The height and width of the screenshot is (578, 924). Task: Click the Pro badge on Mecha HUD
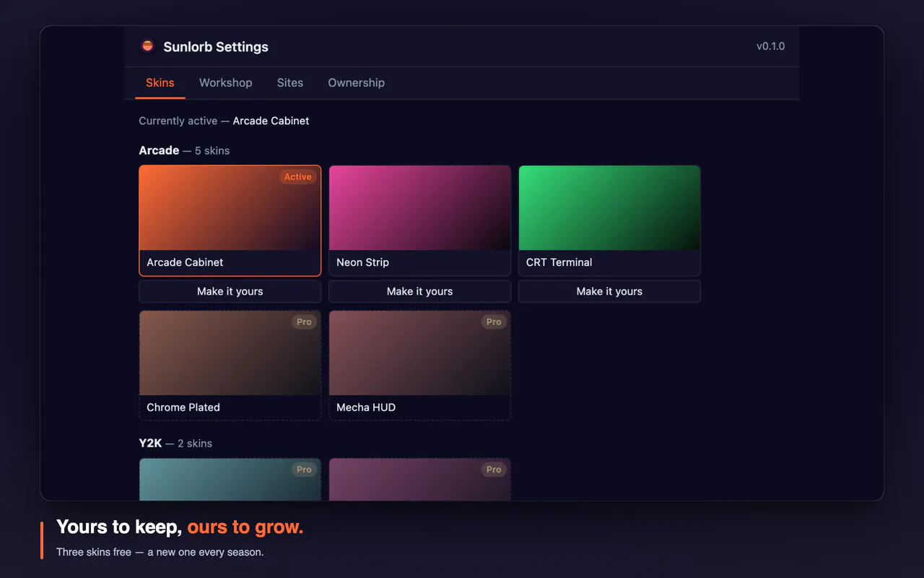pos(494,322)
